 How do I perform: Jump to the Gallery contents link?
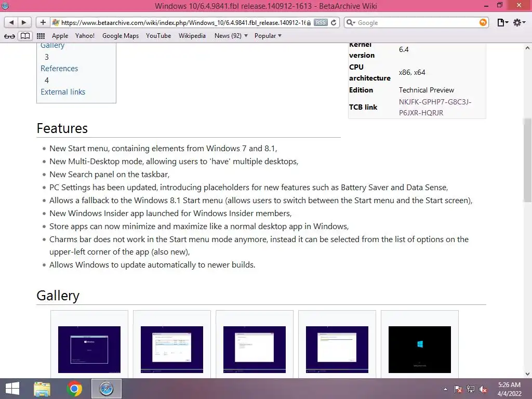52,46
